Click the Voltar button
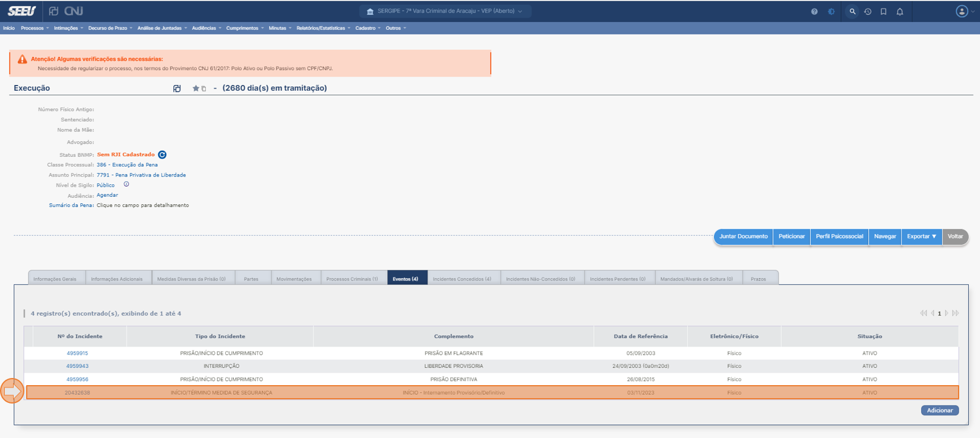Viewport: 980px width, 438px height. [x=955, y=237]
